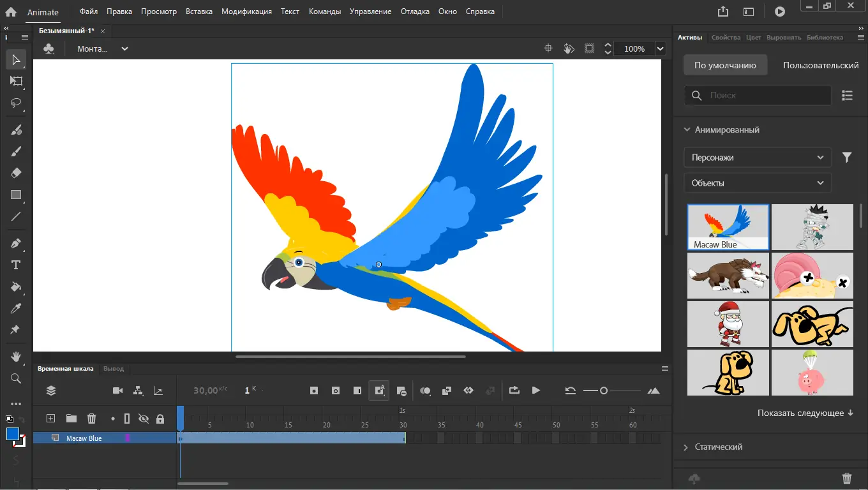Select the Lasso tool
The width and height of the screenshot is (868, 490).
[16, 103]
